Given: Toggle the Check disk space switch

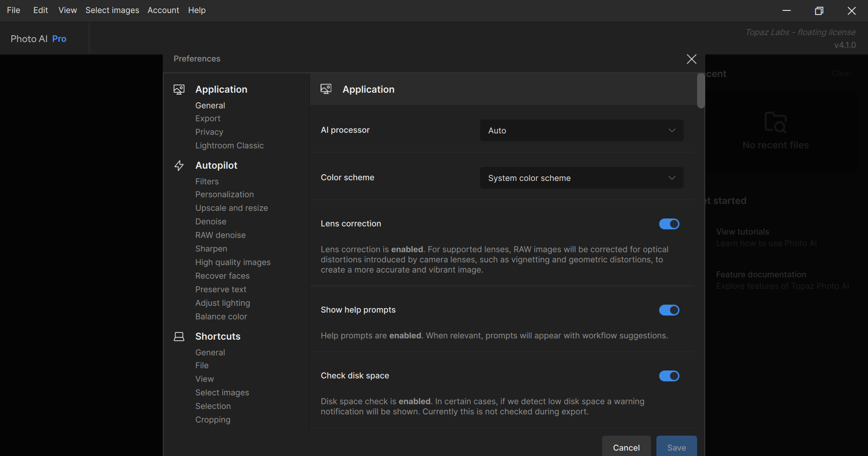Looking at the screenshot, I should pos(669,376).
